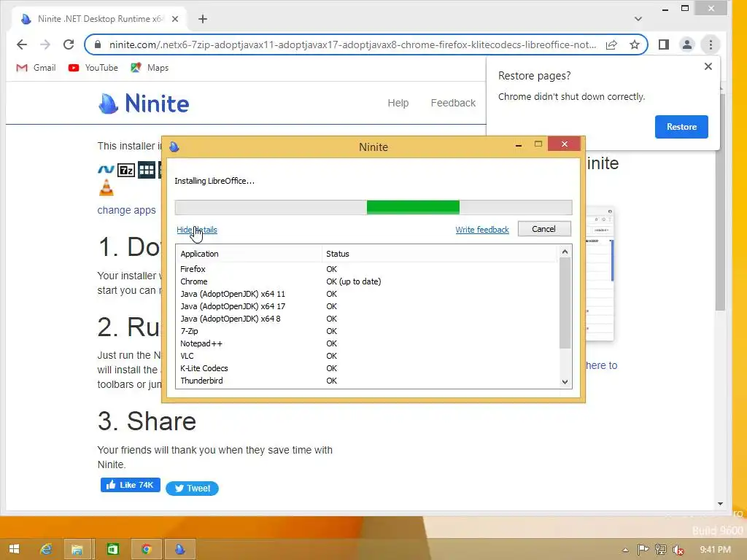747x560 pixels.
Task: Select the K-Lite Codecs row
Action: [367, 368]
